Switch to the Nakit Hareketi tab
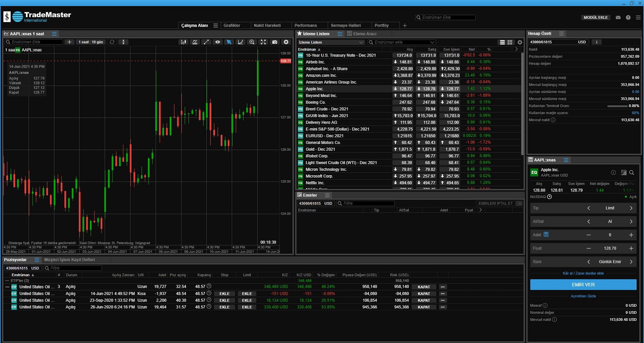The width and height of the screenshot is (644, 343). tap(267, 26)
